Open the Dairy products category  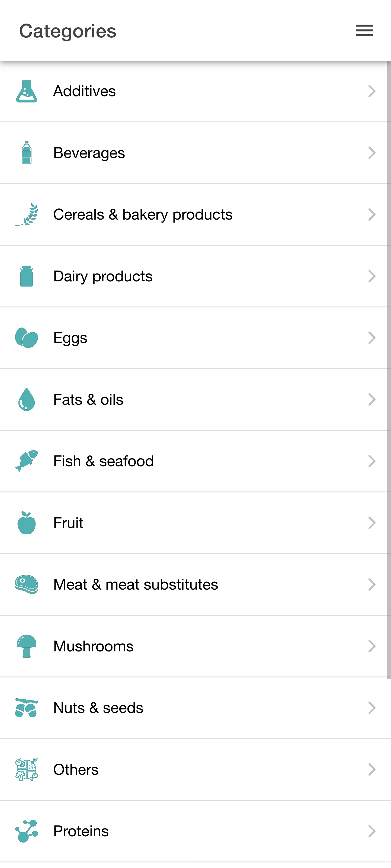coord(195,276)
